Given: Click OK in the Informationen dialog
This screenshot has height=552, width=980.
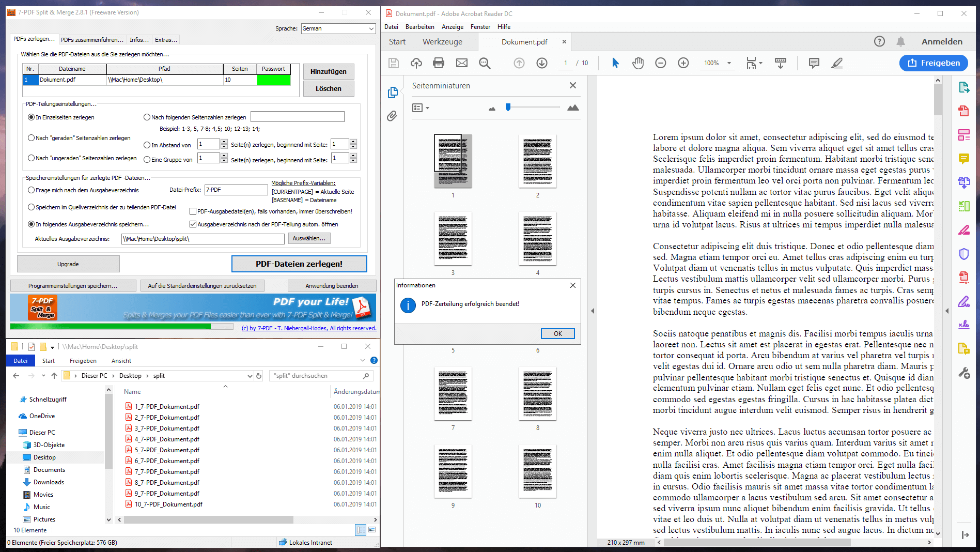Looking at the screenshot, I should pos(558,333).
